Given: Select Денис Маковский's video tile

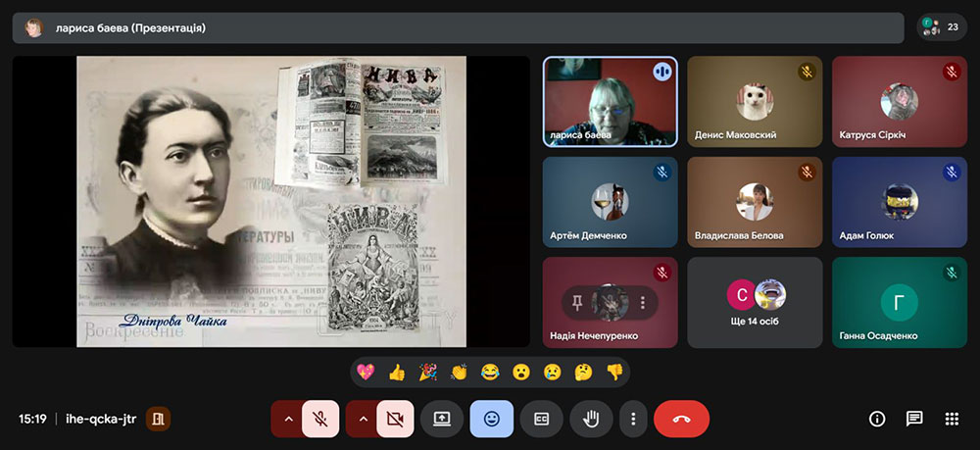Looking at the screenshot, I should pos(755,102).
